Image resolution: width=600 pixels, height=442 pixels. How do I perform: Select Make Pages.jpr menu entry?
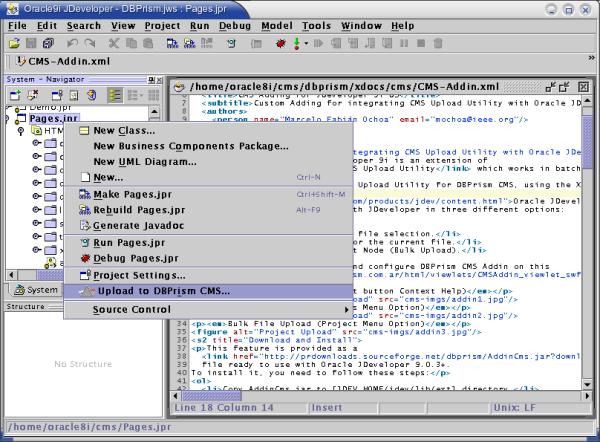[208, 194]
